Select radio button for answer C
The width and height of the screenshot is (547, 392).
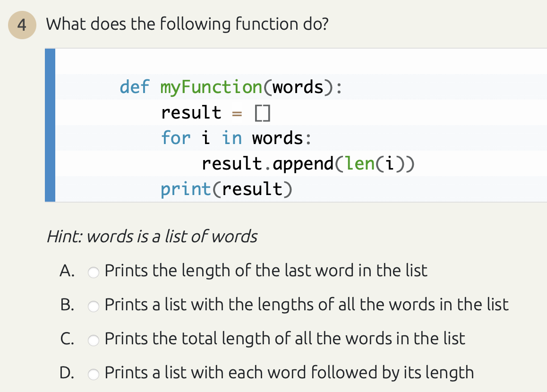pos(94,340)
